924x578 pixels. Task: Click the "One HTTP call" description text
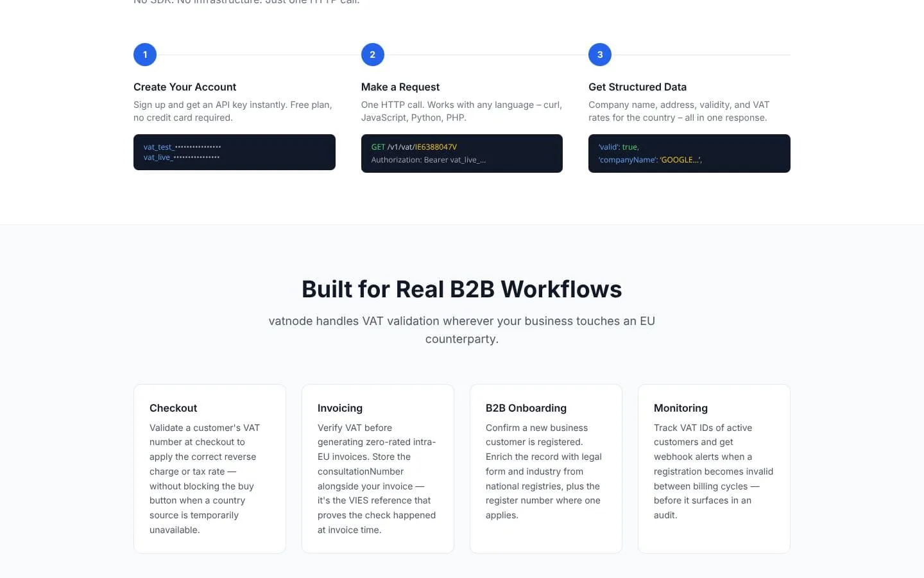(461, 111)
